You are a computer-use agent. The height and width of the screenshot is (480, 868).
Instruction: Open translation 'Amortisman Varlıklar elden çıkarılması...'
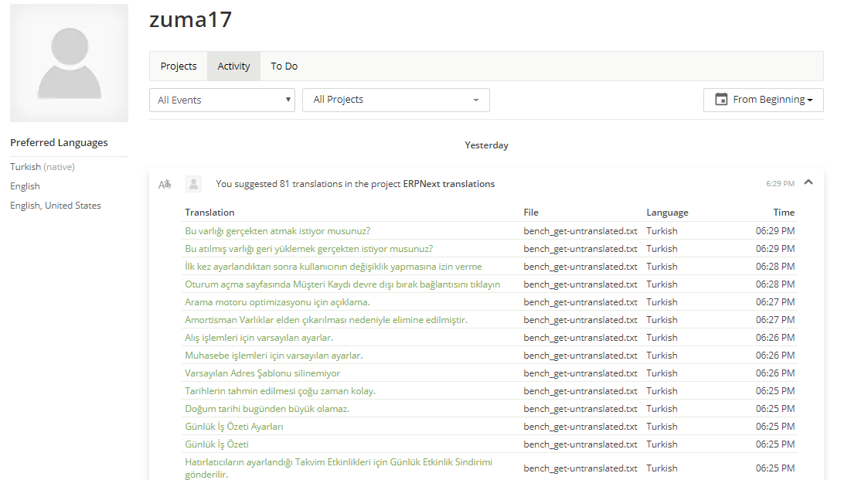(x=326, y=319)
